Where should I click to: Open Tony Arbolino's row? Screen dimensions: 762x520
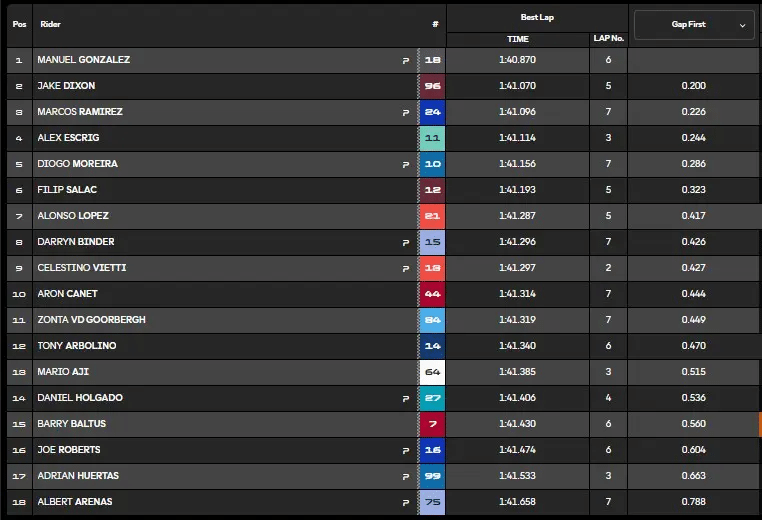point(76,346)
